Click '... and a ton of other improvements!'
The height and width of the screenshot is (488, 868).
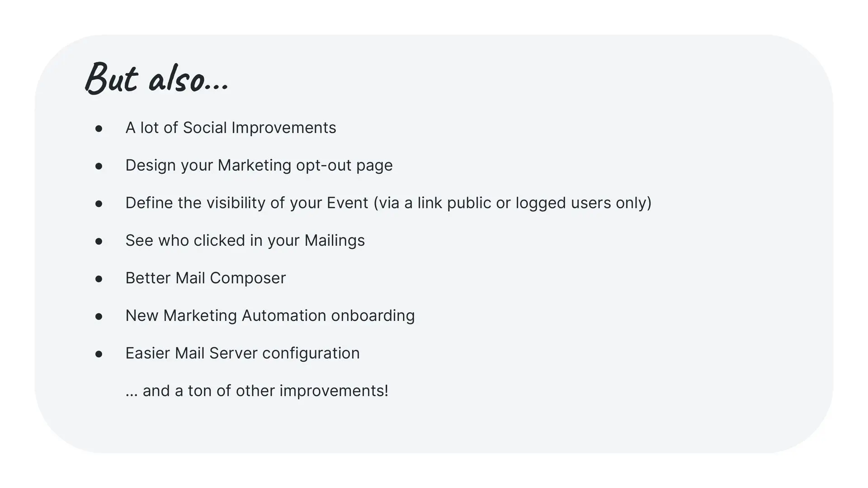(x=257, y=390)
